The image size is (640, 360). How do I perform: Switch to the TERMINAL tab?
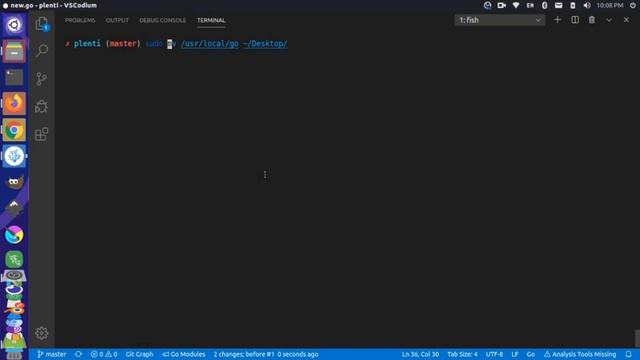click(x=211, y=20)
